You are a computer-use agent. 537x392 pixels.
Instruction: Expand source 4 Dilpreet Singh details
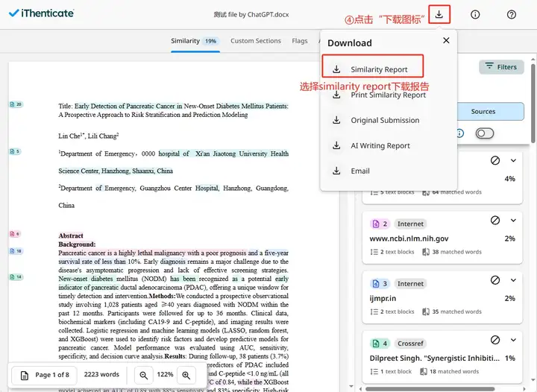click(513, 340)
